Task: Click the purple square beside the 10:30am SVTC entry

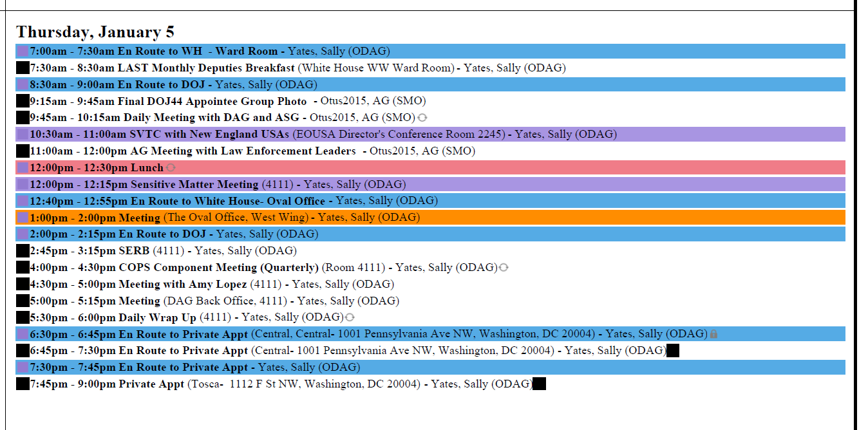Action: [23, 135]
